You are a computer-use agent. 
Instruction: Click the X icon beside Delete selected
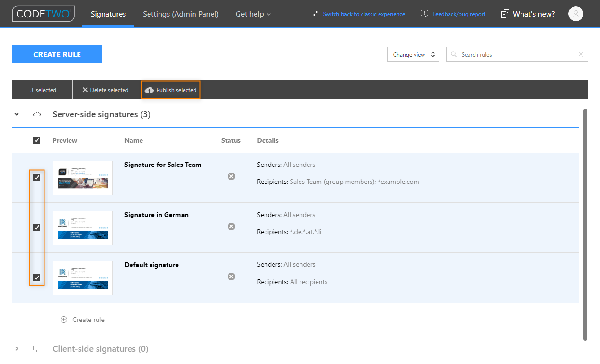click(x=85, y=90)
